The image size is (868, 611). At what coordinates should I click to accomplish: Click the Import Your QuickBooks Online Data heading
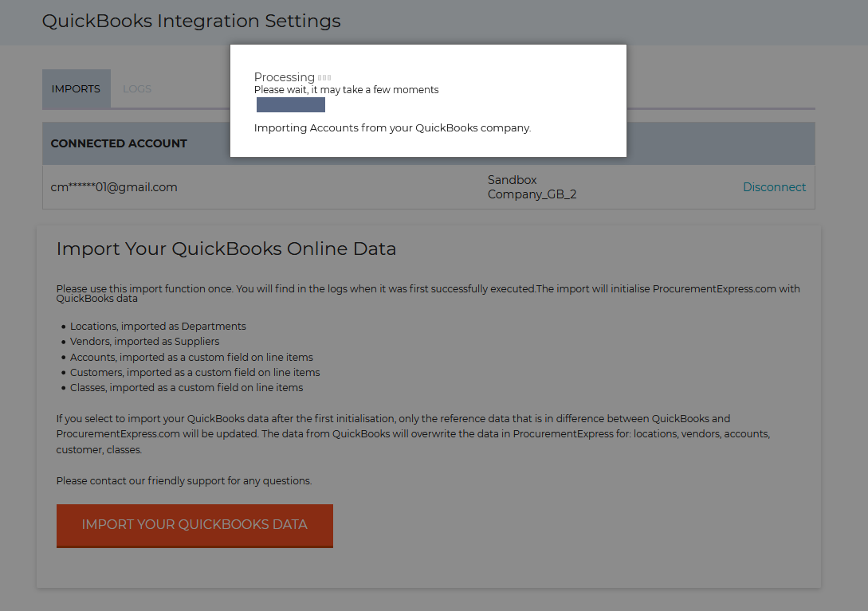226,249
